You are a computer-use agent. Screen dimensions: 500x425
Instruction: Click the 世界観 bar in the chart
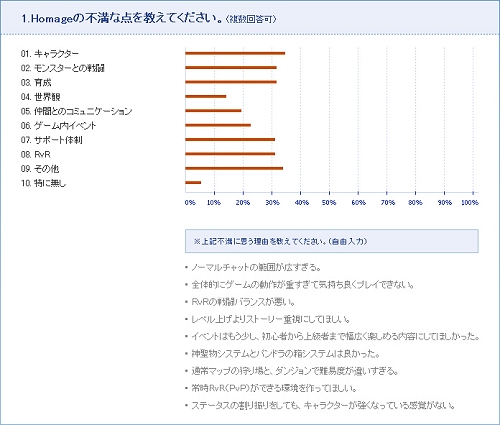tap(206, 96)
